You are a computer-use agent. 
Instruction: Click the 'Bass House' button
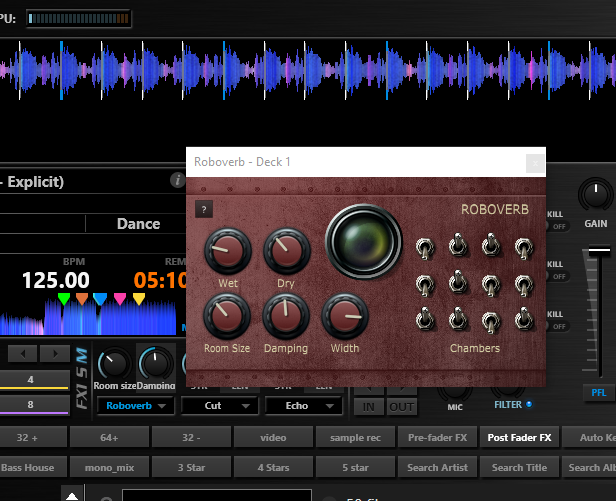(33, 467)
